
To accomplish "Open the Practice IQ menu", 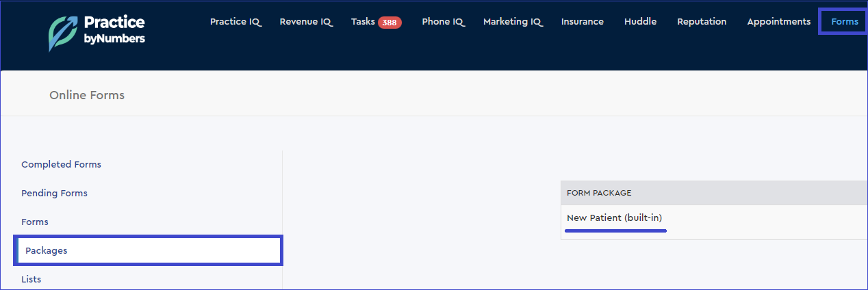I will point(235,22).
